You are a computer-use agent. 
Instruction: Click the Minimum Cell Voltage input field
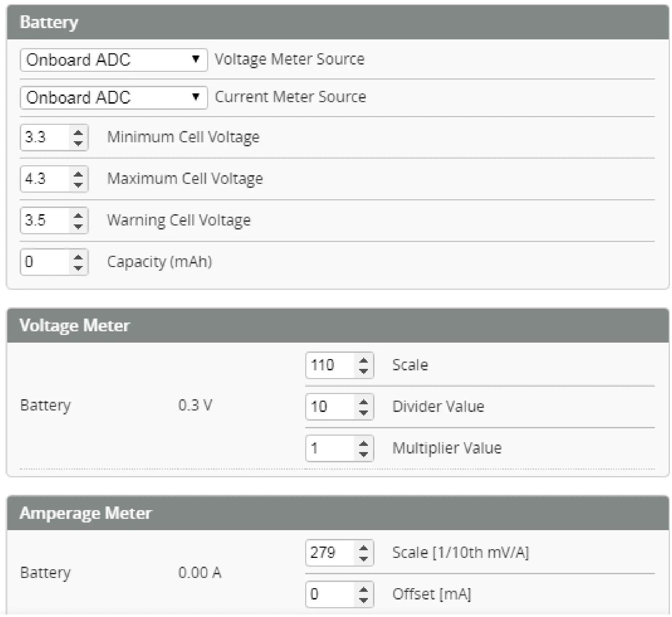pos(44,137)
